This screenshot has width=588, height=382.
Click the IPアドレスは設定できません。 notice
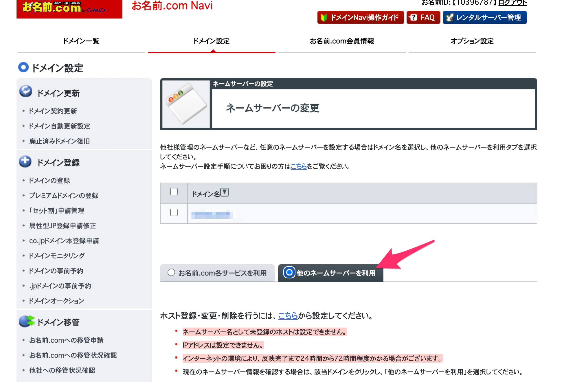tap(223, 345)
